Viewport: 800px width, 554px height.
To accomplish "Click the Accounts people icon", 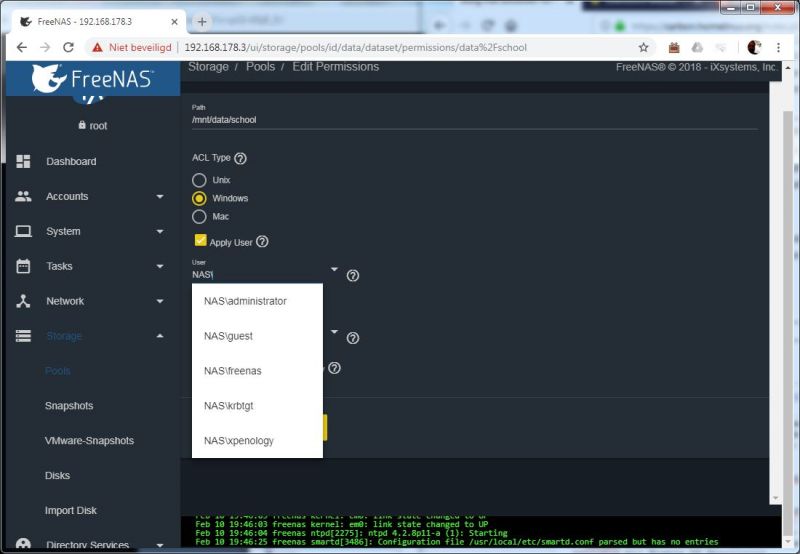I will click(23, 196).
